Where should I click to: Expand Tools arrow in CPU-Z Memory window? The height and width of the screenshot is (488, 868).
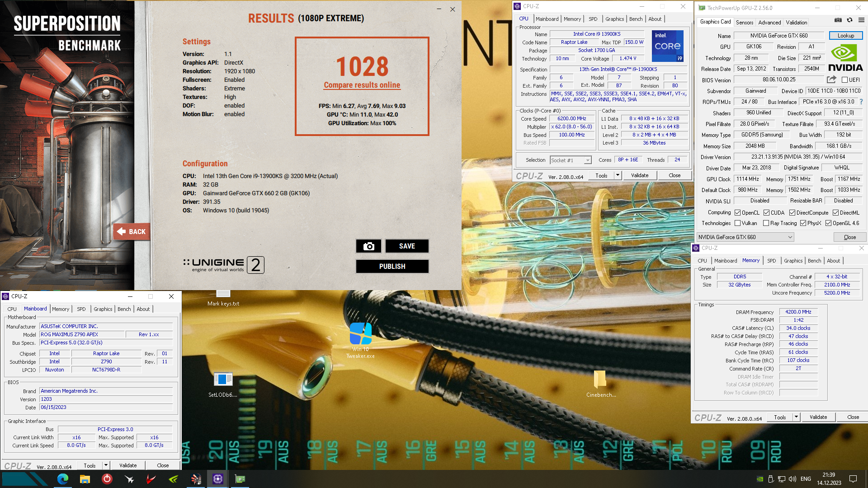(x=796, y=417)
